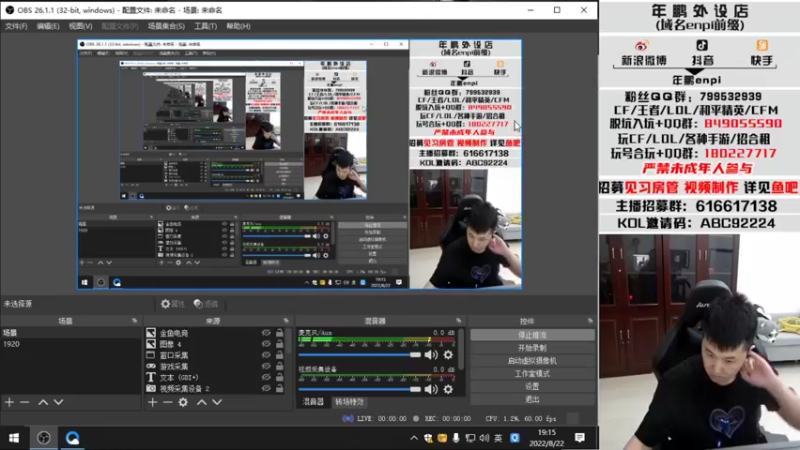Pop out the 来源 dock panel

click(x=286, y=321)
